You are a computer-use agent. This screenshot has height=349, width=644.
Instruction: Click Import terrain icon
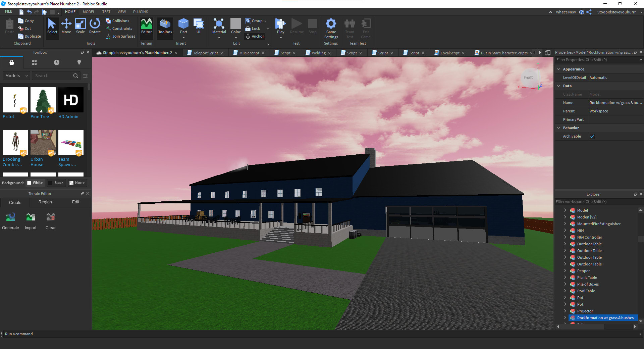click(x=31, y=217)
